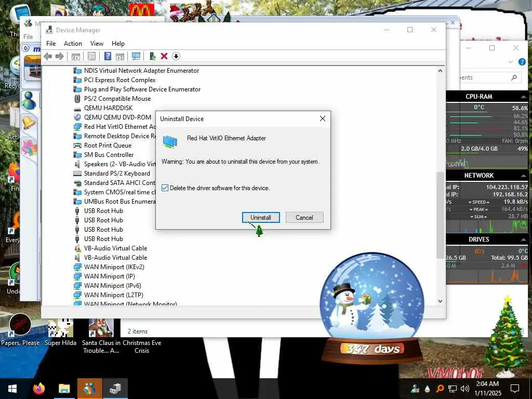Collapse the CPU-RAM gadget section
The height and width of the screenshot is (399, 532).
click(x=524, y=97)
